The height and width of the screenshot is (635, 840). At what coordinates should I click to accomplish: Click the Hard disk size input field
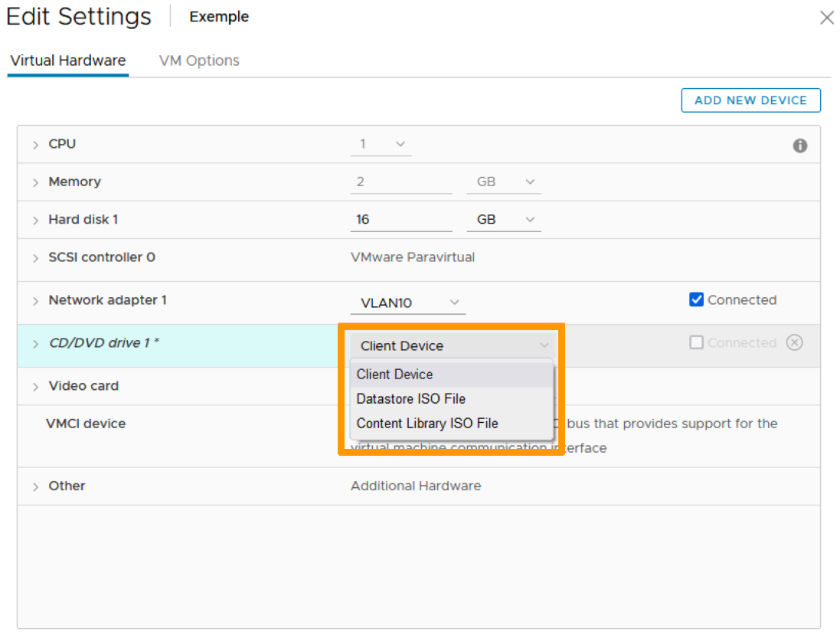click(x=400, y=220)
